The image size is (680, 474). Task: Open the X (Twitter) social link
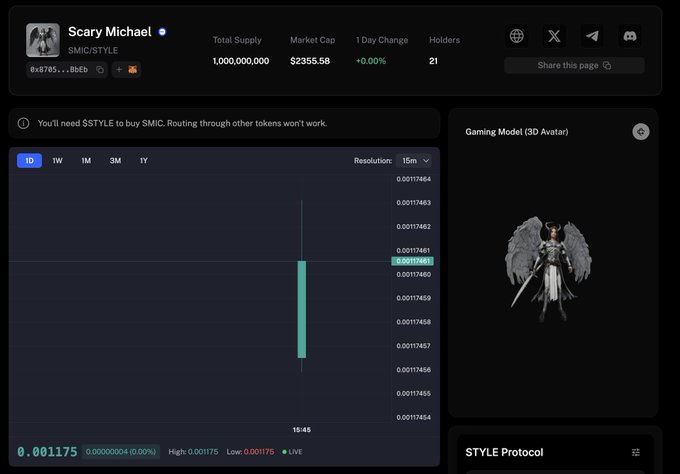555,36
